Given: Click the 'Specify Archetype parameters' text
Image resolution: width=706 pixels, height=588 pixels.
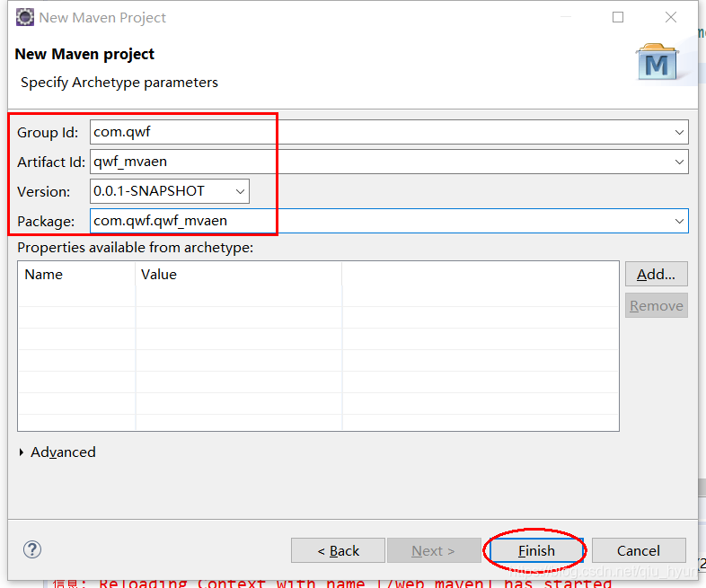Looking at the screenshot, I should pos(119,83).
